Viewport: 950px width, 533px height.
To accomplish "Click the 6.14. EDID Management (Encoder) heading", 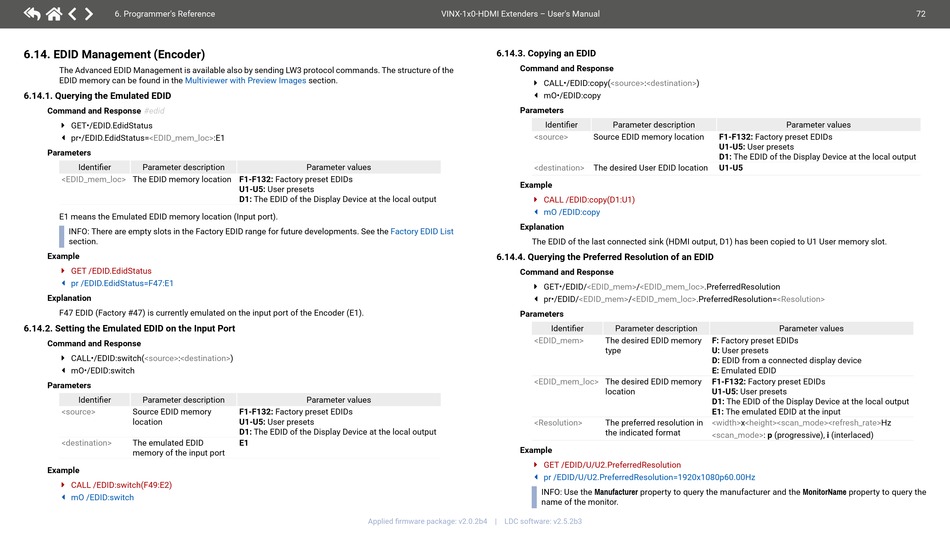I will point(115,55).
